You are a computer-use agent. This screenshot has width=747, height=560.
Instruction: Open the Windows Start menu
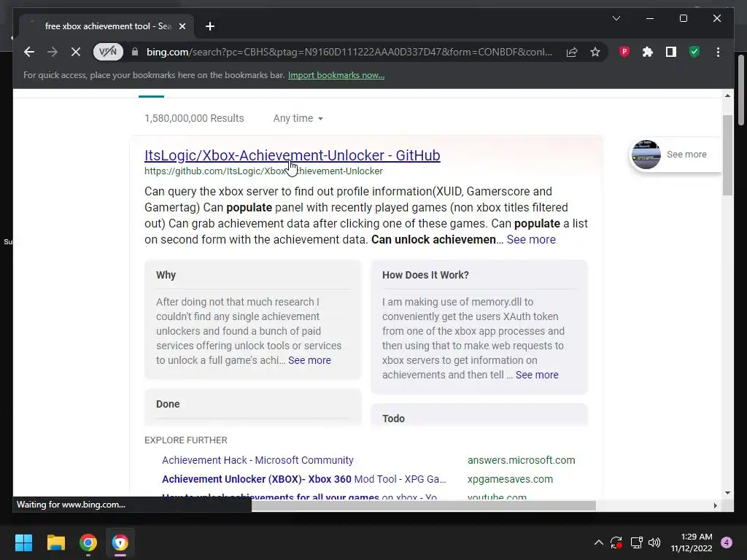[23, 542]
